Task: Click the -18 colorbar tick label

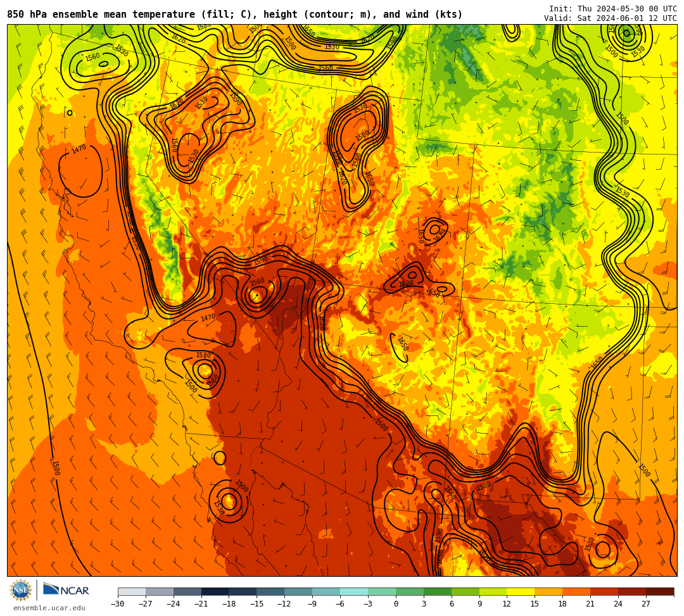Action: click(x=229, y=604)
